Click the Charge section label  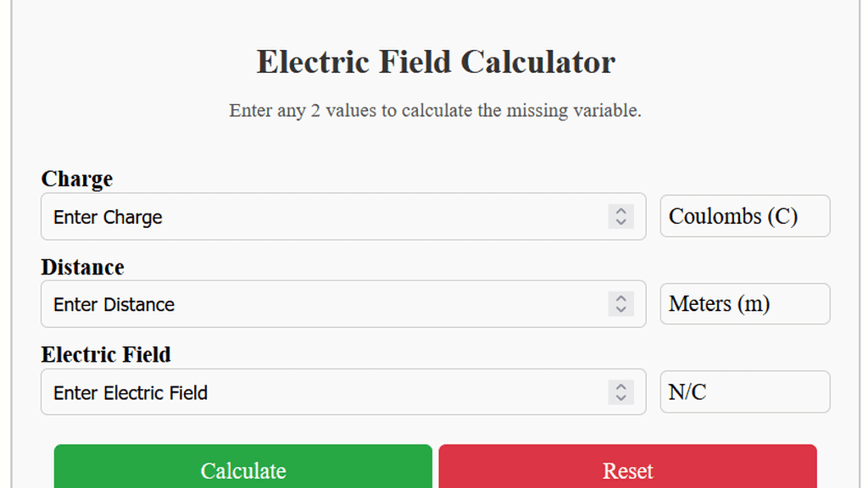point(76,179)
